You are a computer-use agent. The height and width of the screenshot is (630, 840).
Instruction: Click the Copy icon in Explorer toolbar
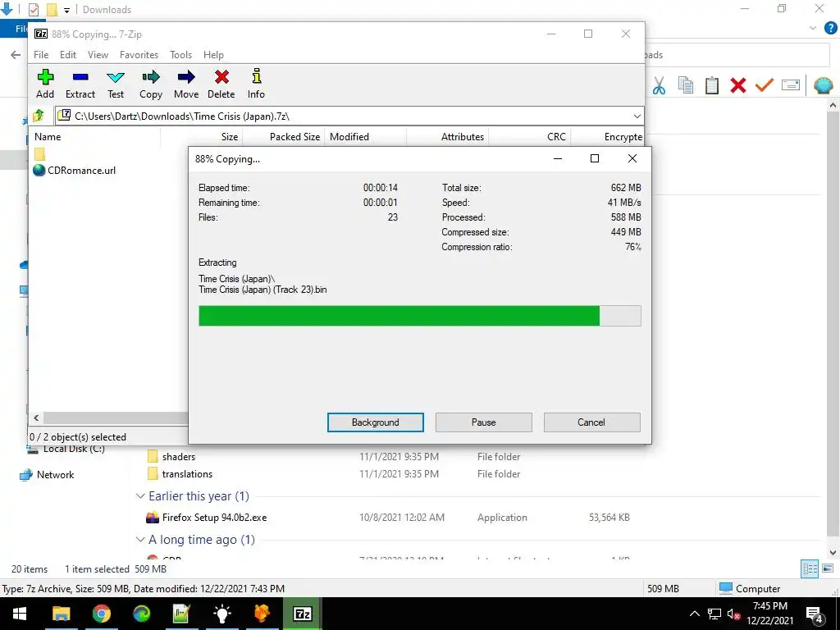coord(685,85)
